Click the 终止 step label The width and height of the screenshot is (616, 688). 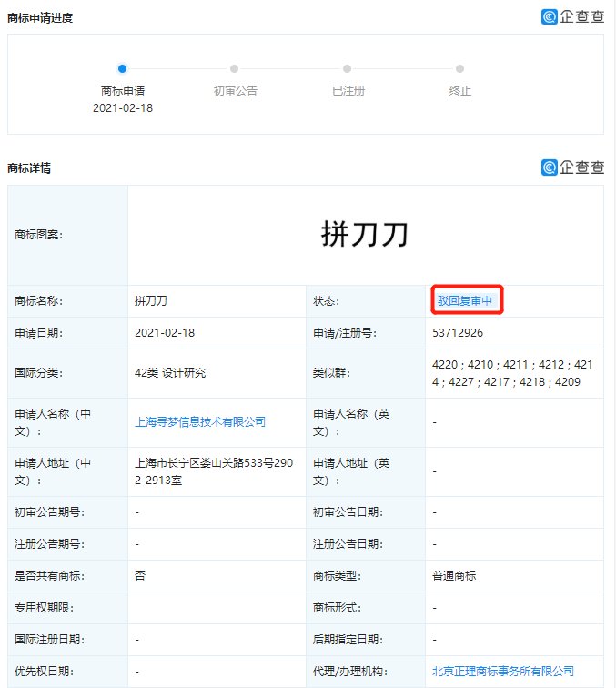tap(459, 91)
